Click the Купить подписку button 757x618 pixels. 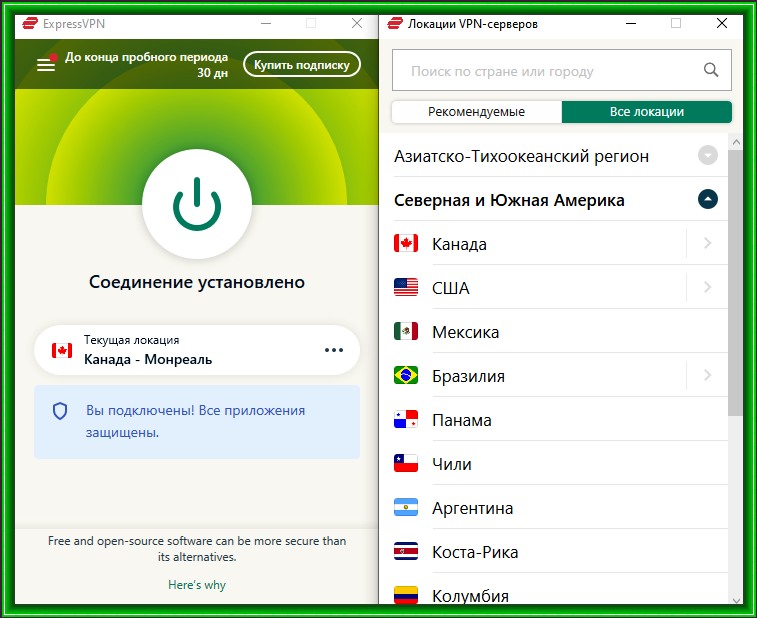point(302,64)
